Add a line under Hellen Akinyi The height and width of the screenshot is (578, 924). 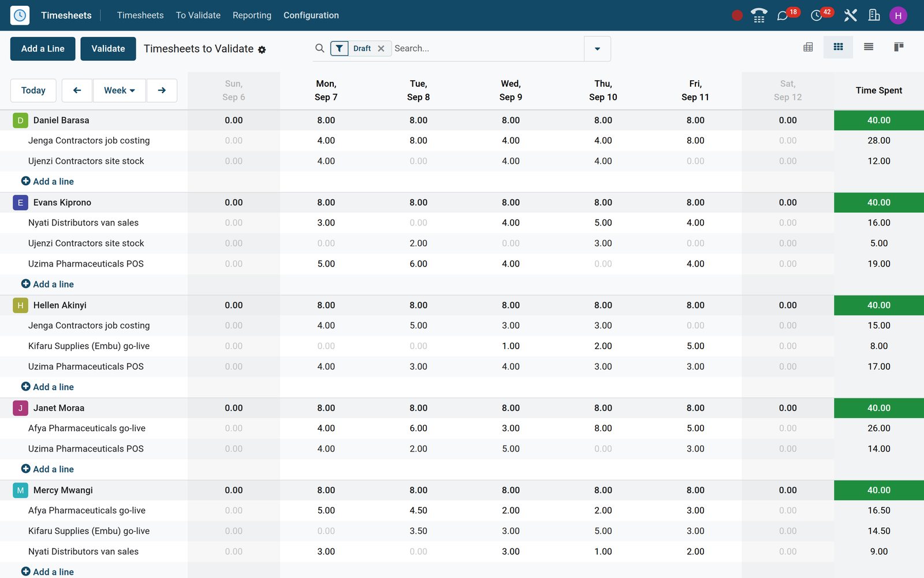(48, 387)
